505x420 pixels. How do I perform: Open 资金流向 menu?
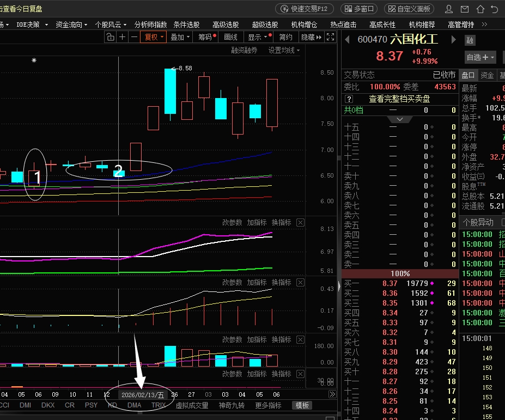pos(71,25)
